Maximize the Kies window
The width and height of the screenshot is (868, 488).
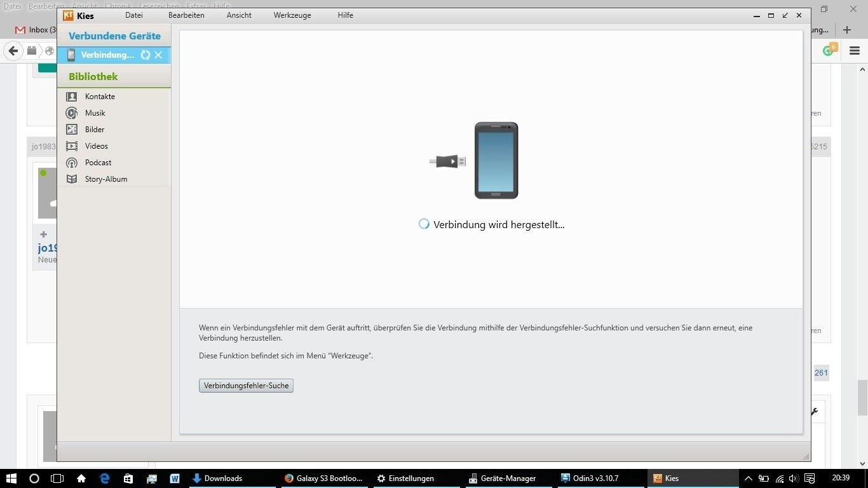[x=771, y=15]
